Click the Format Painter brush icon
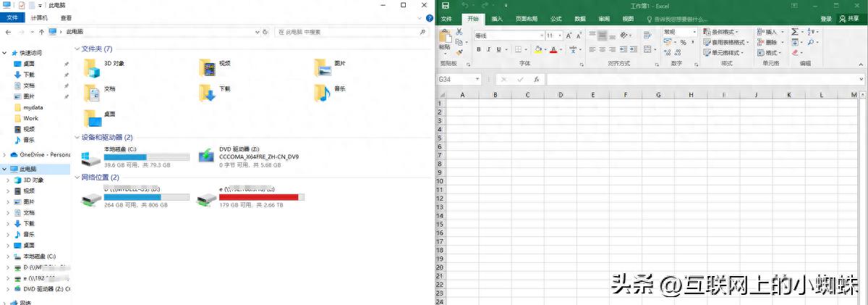Screen dimensions: 868x305 click(x=458, y=51)
